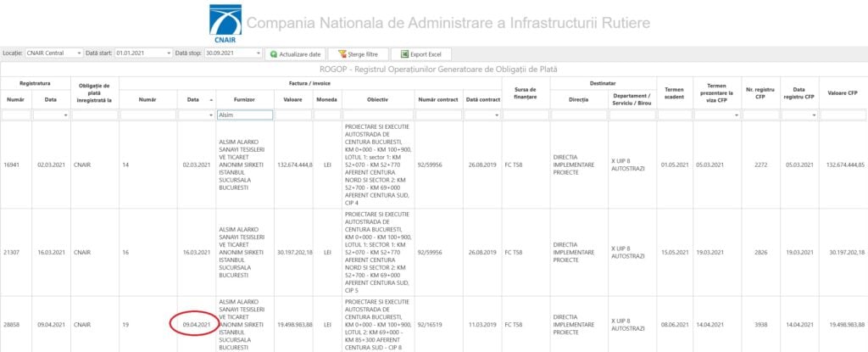This screenshot has height=352, width=868.
Task: Click the Valoare CFP filter field
Action: click(843, 115)
